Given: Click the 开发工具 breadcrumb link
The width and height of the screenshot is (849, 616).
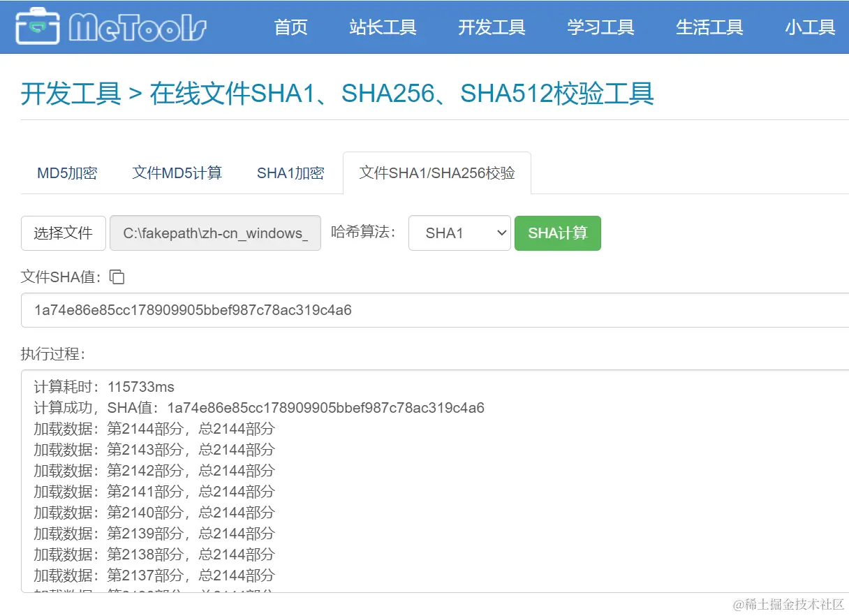Looking at the screenshot, I should pos(70,94).
